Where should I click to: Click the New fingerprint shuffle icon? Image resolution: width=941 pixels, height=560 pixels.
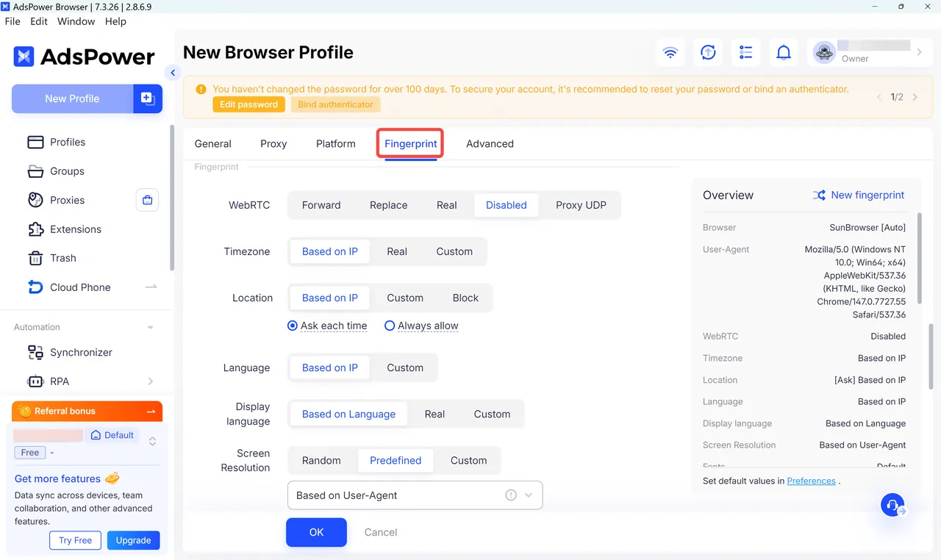[819, 195]
